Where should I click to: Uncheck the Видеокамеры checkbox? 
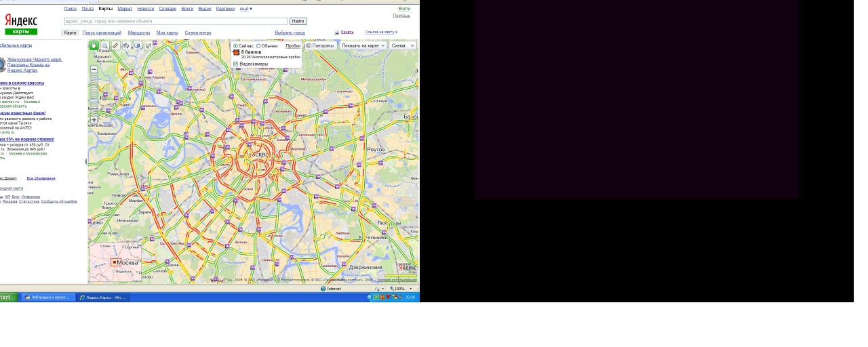point(236,64)
